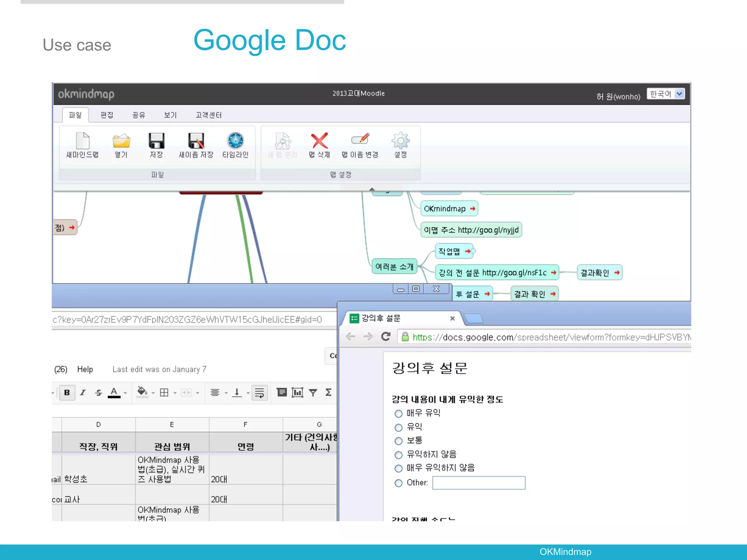Screen dimensions: 747x560
Task: Select the 유익 radio option
Action: (399, 428)
